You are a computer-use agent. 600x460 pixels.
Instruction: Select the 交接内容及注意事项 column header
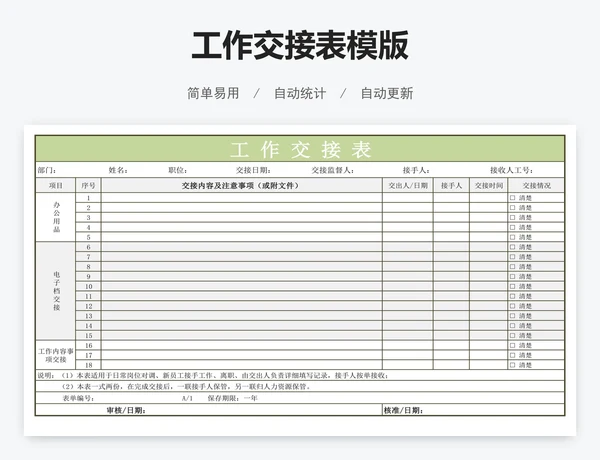[241, 186]
